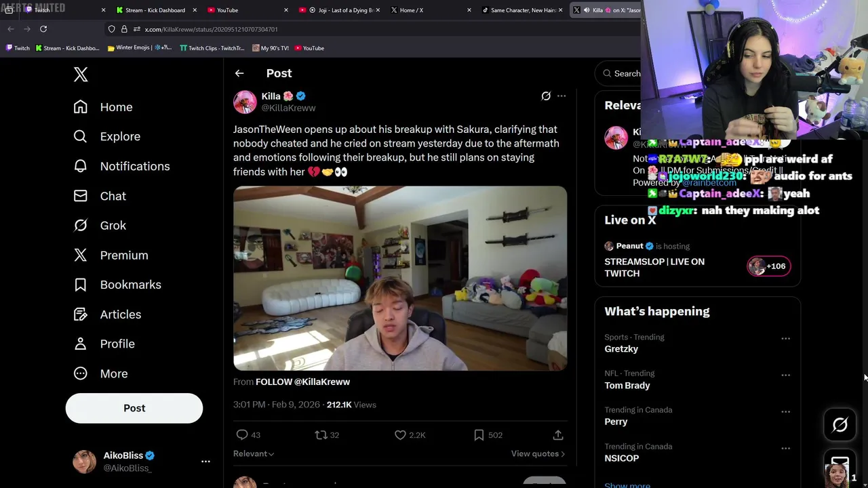The image size is (868, 488).
Task: Open the FOLLOW @KillaKreww video source link
Action: [302, 382]
